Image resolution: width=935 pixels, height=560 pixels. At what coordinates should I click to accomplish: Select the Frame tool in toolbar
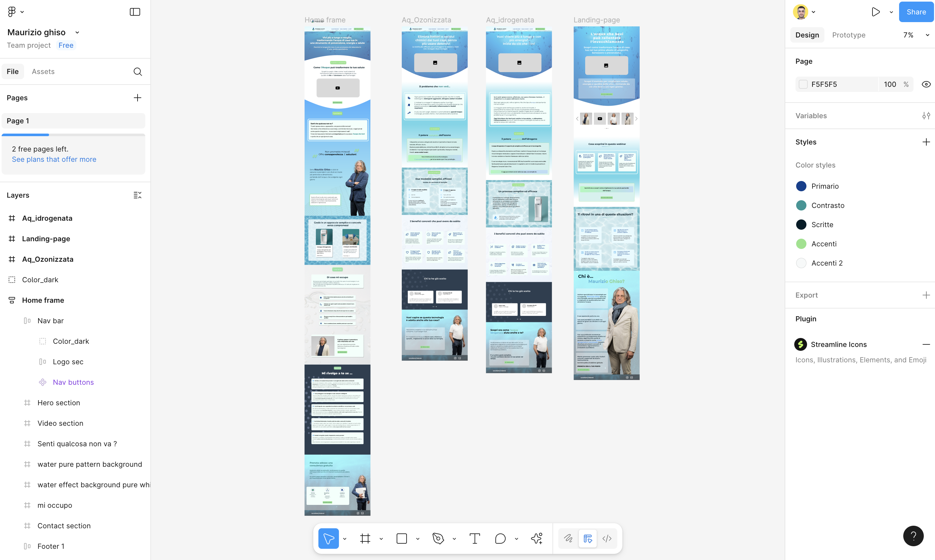(x=365, y=539)
